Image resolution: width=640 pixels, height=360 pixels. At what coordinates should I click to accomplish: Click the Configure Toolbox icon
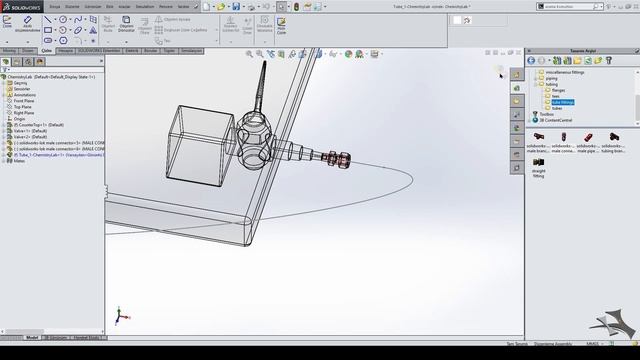[609, 60]
